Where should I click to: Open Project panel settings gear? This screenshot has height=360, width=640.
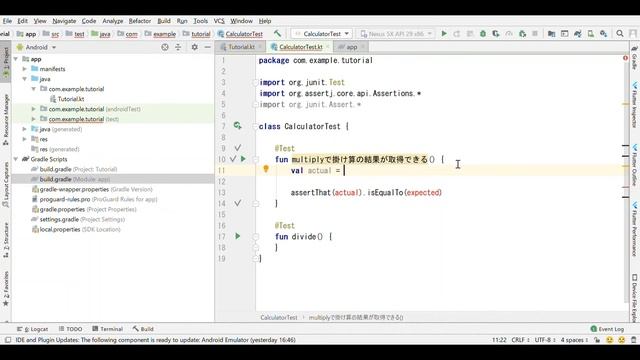[x=195, y=47]
